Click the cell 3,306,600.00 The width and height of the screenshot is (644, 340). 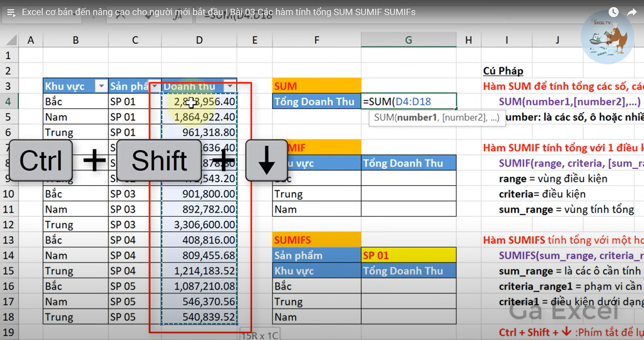pos(199,225)
